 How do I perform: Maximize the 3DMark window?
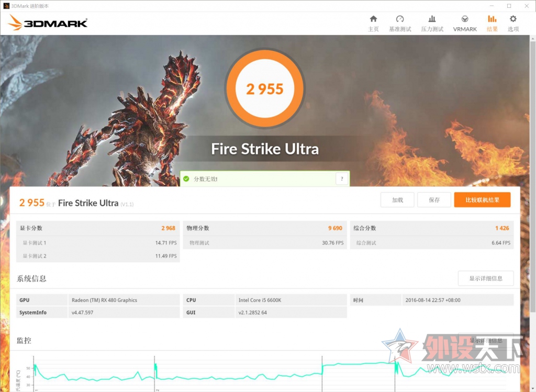tap(509, 6)
